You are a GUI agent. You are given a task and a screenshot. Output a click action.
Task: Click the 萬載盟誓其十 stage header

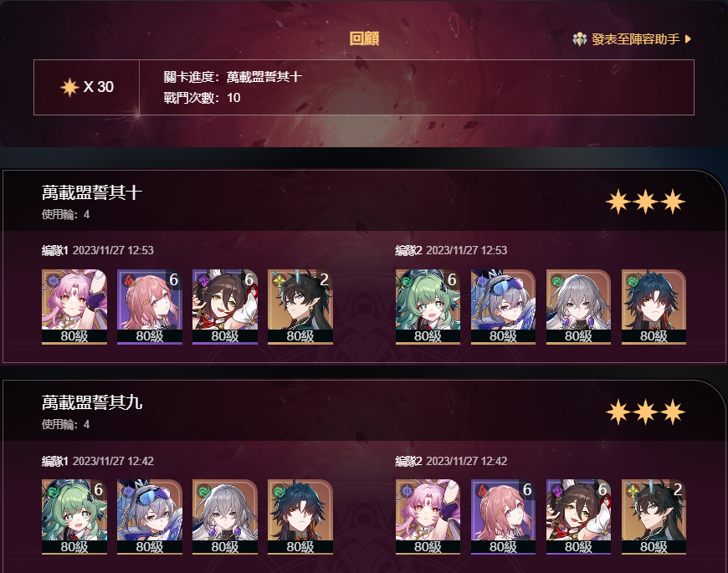92,192
